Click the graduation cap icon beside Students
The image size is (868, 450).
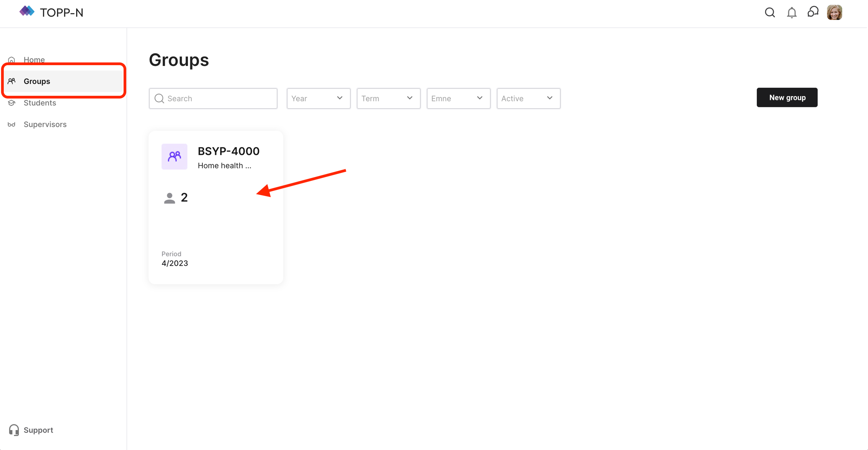click(x=12, y=103)
